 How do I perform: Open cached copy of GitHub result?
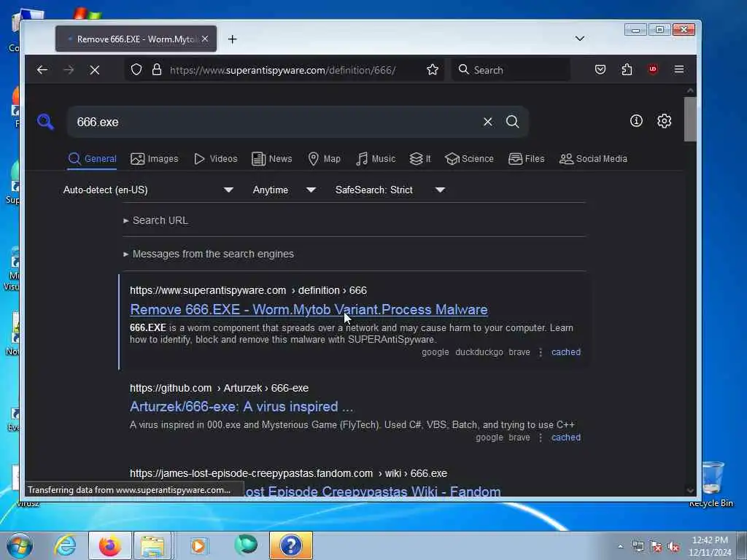[x=566, y=437]
